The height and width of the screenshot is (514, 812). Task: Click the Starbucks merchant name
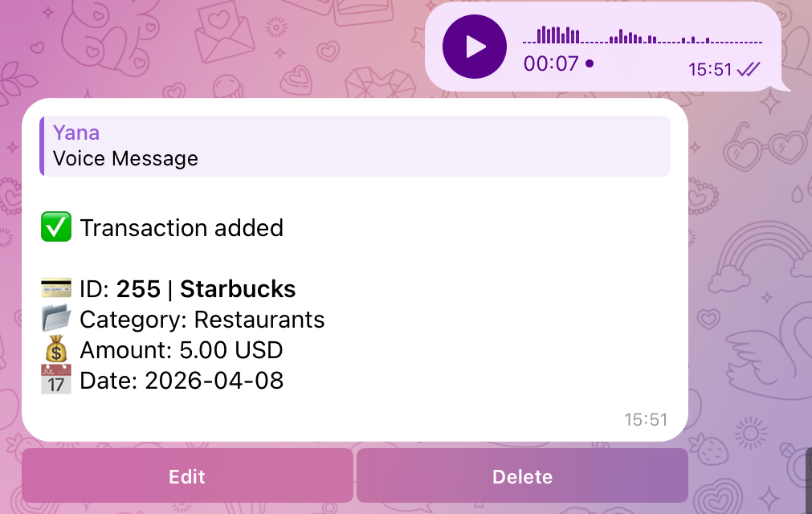click(239, 288)
